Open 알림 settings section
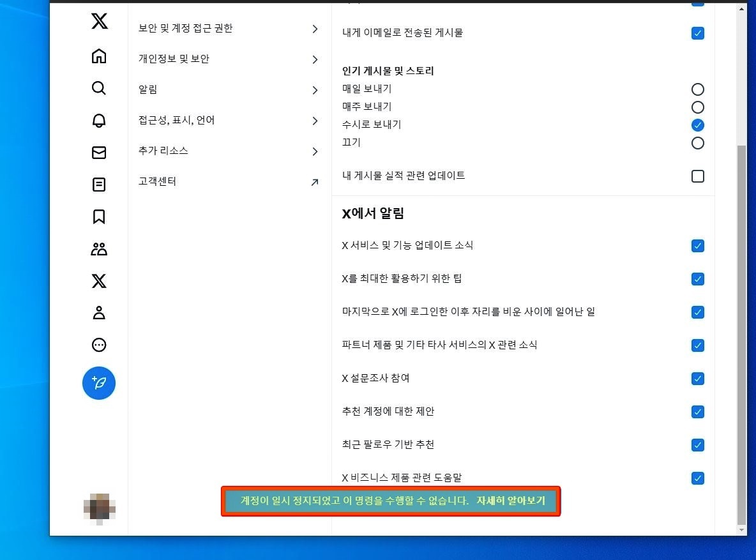Image resolution: width=756 pixels, height=560 pixels. [229, 90]
